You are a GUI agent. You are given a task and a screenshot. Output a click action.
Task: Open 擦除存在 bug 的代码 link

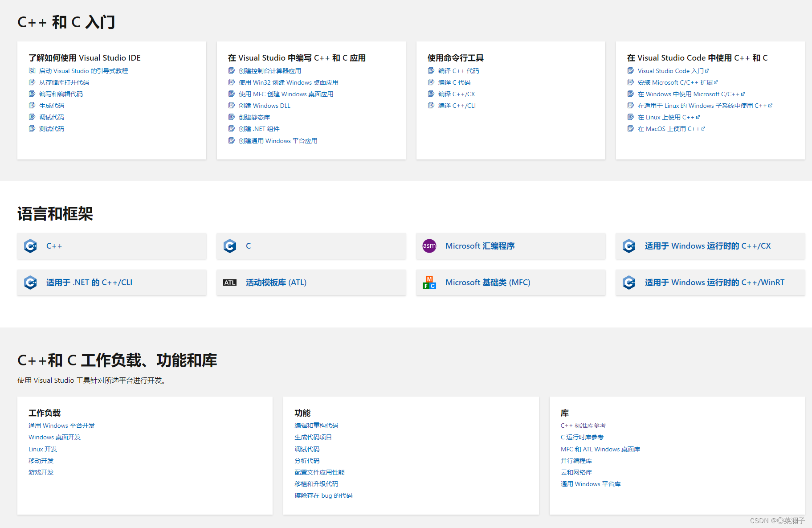point(323,495)
